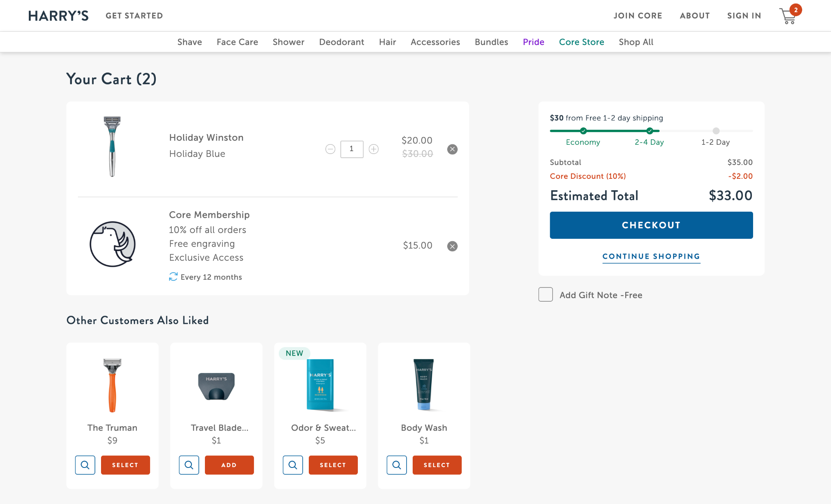Set shipping slider to 1-2 Day
831x504 pixels.
tap(716, 131)
